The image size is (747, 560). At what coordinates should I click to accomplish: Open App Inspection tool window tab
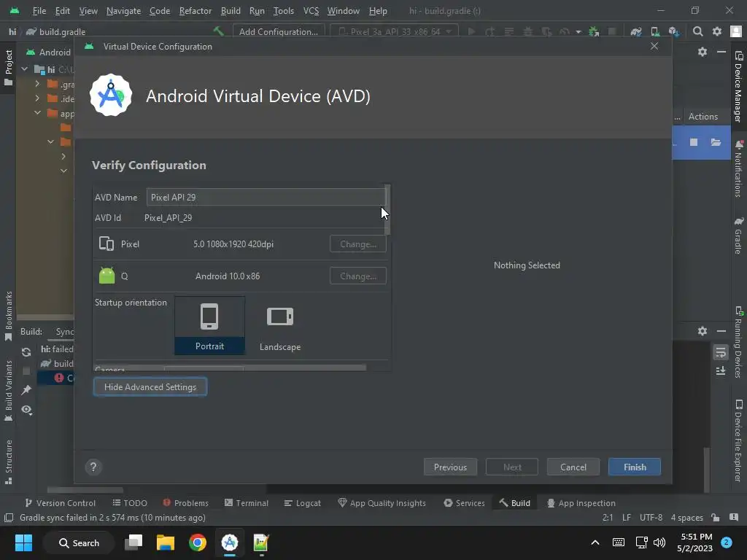tap(581, 503)
